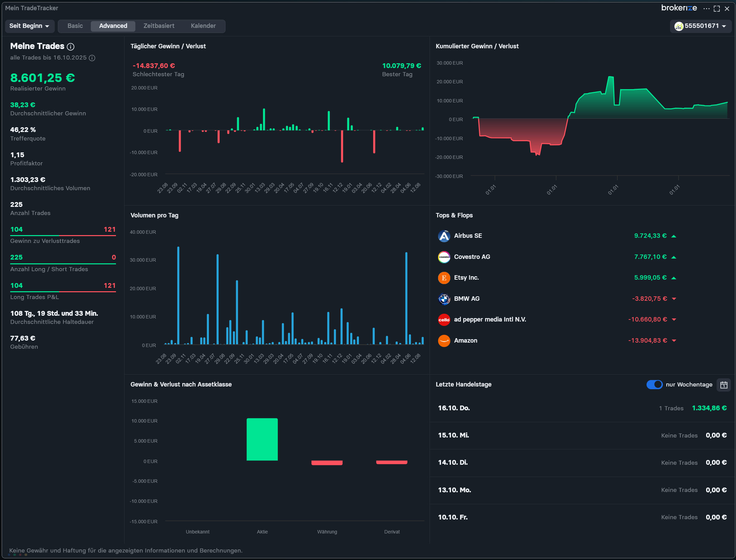This screenshot has width=736, height=560.
Task: Click the fullscreen expand icon
Action: [x=717, y=9]
